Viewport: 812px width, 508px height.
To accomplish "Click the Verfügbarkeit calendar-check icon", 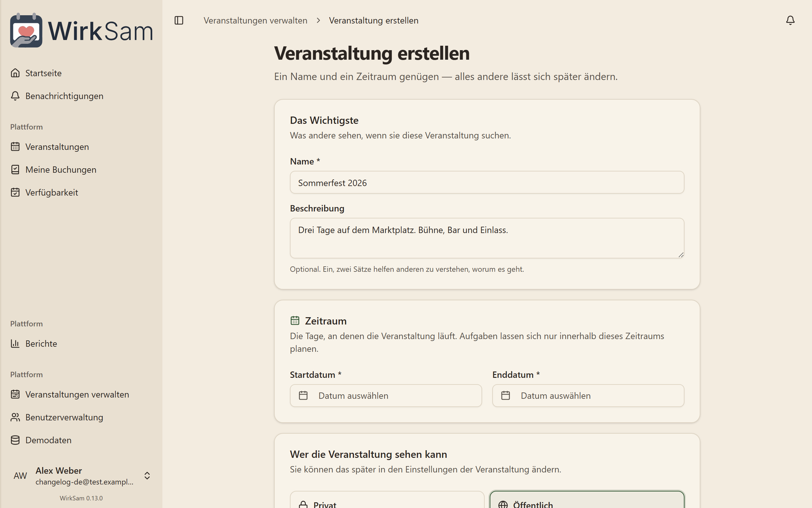I will pyautogui.click(x=15, y=192).
